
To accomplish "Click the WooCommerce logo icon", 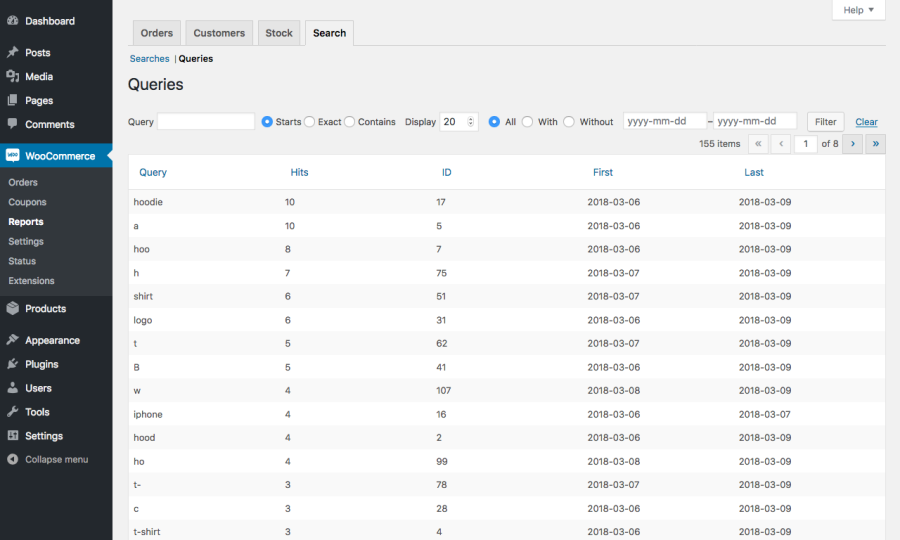I will [12, 156].
